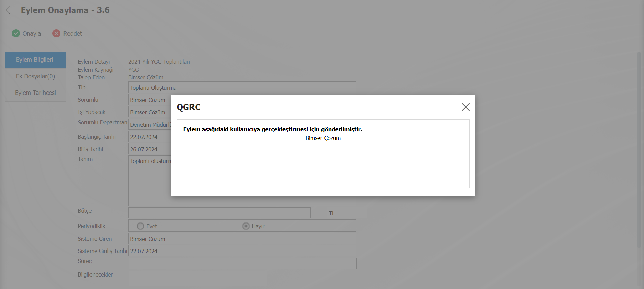Click the Süreç input field
The height and width of the screenshot is (289, 644).
pyautogui.click(x=242, y=263)
